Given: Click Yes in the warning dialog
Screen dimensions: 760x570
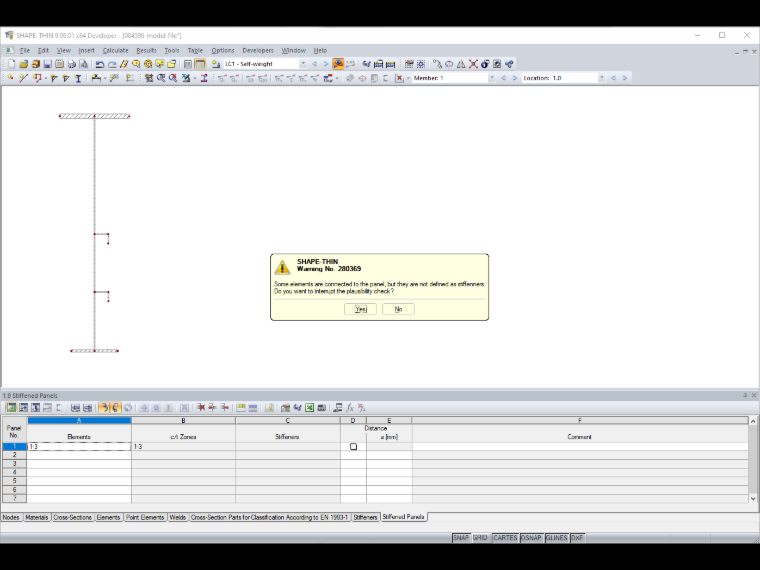Looking at the screenshot, I should point(360,309).
